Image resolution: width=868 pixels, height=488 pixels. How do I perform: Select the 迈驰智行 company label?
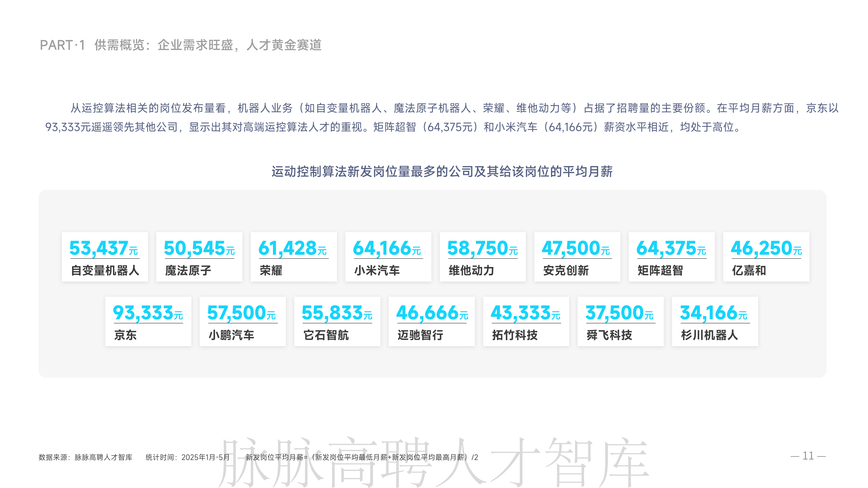(x=420, y=335)
